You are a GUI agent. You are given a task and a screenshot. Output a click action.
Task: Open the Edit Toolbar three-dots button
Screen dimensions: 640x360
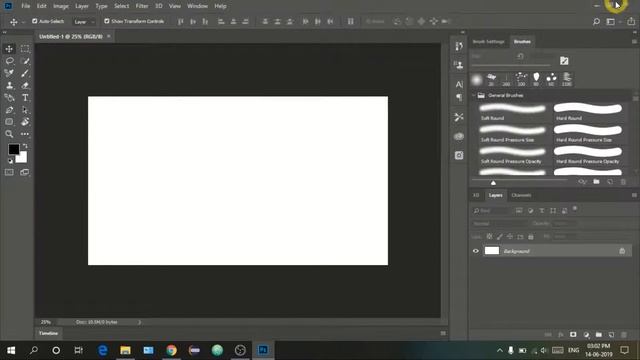(25, 134)
